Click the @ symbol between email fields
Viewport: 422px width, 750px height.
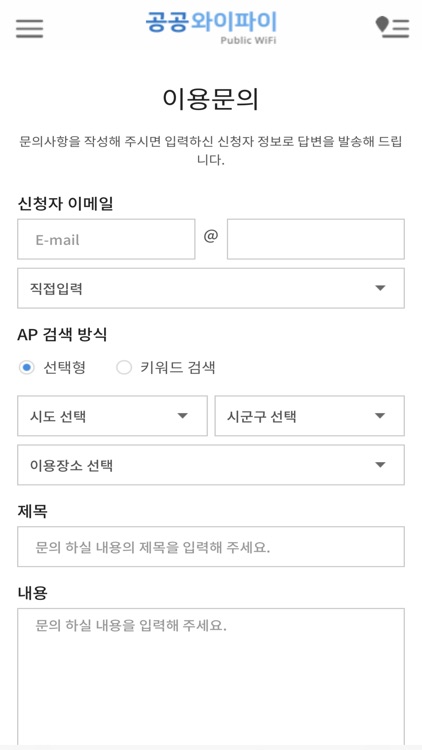(x=211, y=236)
